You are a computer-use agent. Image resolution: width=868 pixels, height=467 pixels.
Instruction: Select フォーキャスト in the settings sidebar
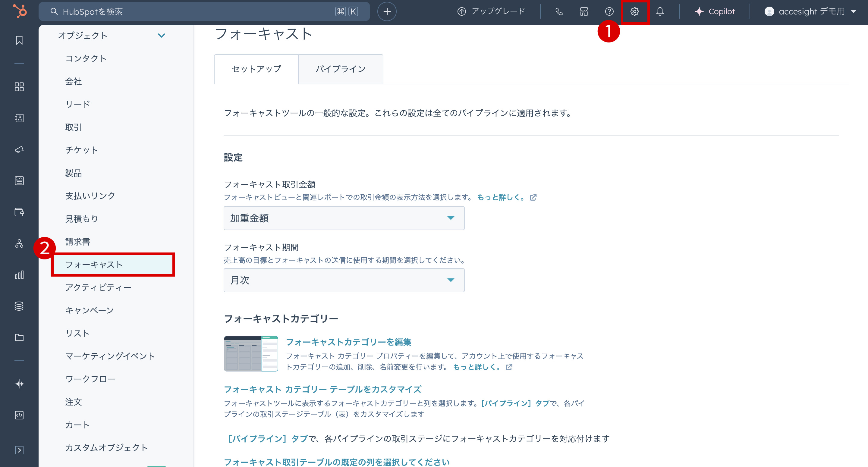[x=113, y=265]
